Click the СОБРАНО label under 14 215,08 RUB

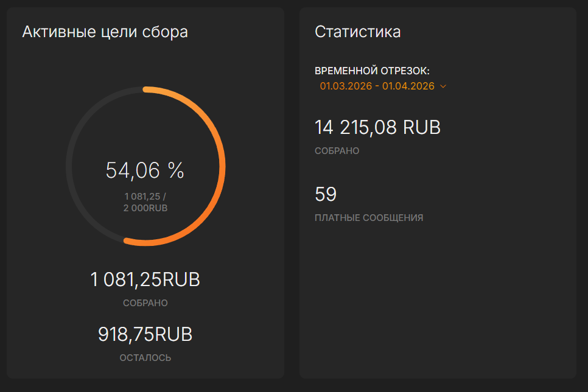(337, 151)
